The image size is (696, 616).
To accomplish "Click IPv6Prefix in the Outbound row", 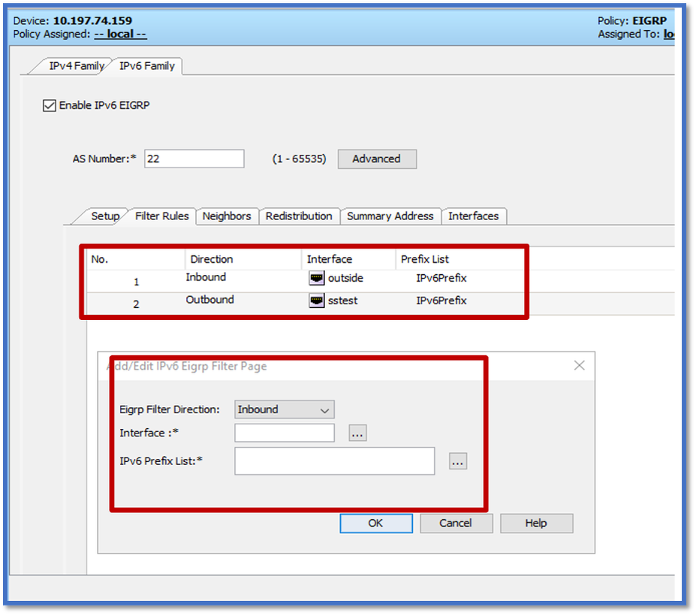I will pyautogui.click(x=441, y=301).
